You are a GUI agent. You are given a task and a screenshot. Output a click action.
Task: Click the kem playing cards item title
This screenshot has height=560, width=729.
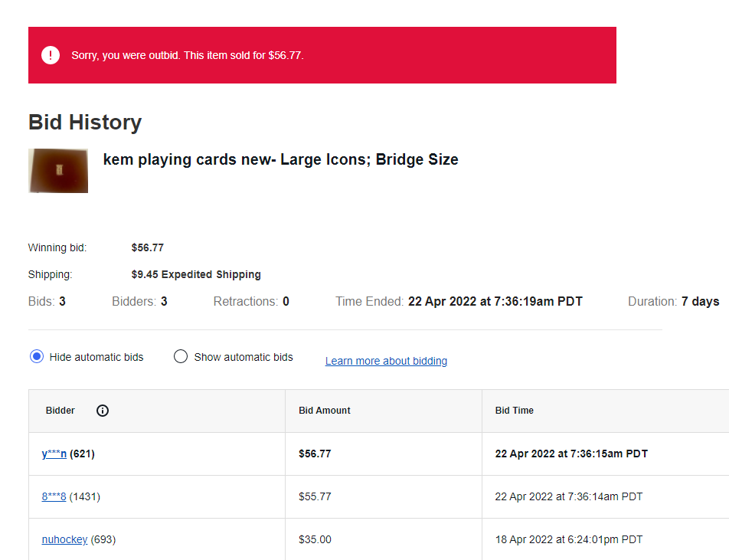tap(280, 159)
